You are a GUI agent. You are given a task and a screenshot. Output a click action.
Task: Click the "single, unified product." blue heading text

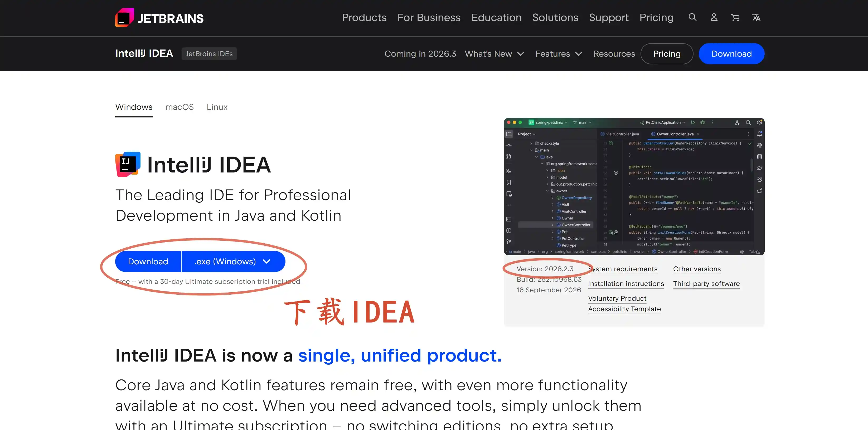click(400, 355)
